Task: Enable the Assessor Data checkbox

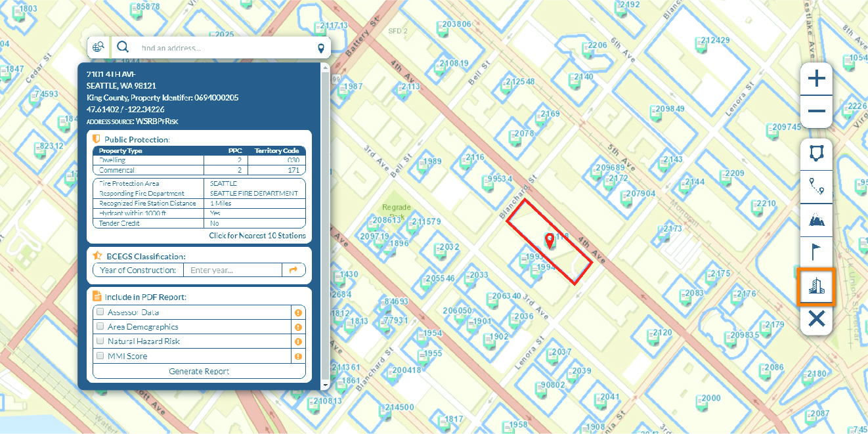Action: pos(100,312)
